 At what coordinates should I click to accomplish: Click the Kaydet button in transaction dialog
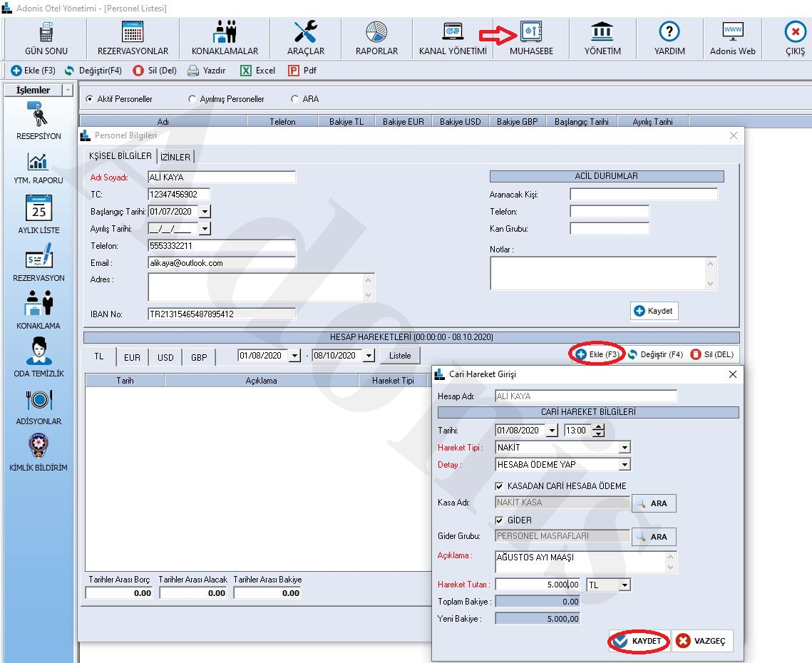click(x=639, y=642)
